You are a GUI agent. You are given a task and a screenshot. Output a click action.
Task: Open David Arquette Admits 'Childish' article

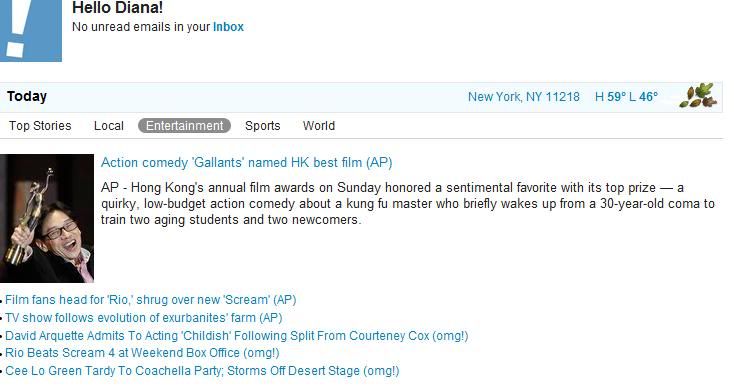(x=236, y=336)
